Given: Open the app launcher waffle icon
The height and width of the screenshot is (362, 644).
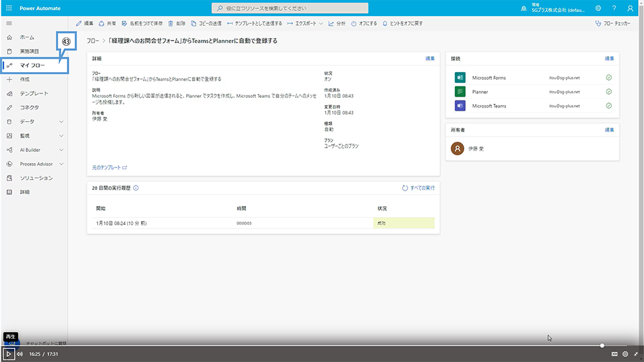Looking at the screenshot, I should point(8,8).
